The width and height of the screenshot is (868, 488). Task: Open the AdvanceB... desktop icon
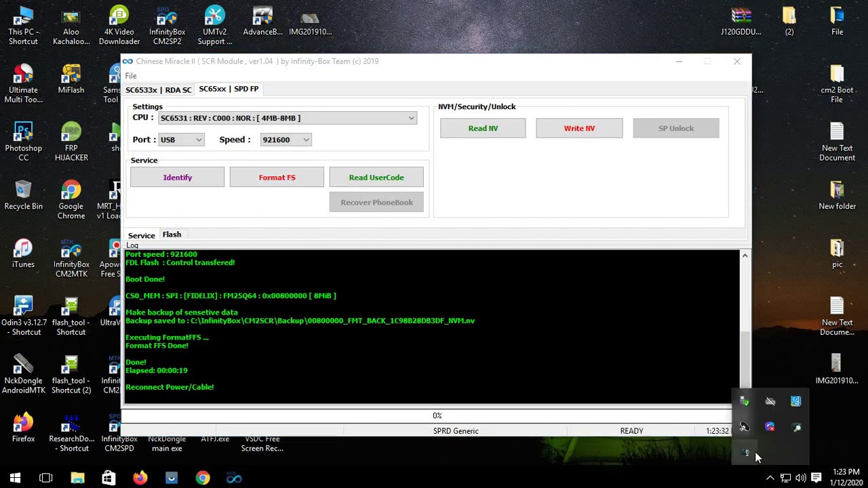click(x=262, y=22)
